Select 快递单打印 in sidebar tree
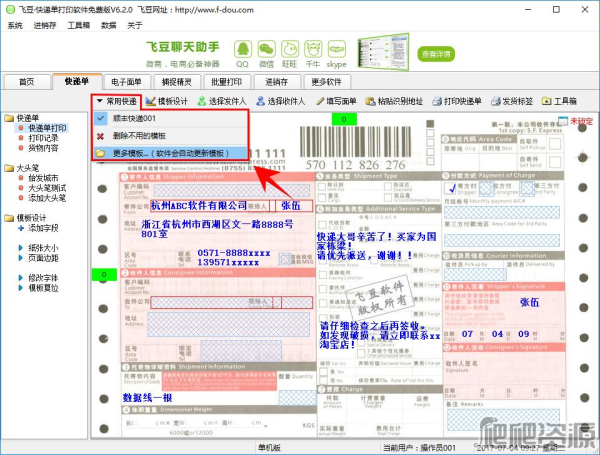 click(x=47, y=128)
